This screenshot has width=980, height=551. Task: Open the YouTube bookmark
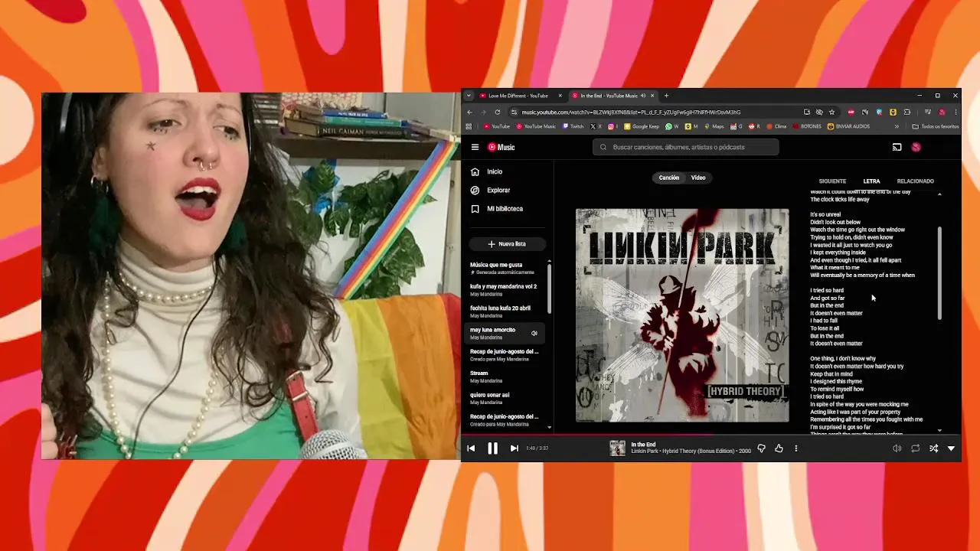[497, 126]
